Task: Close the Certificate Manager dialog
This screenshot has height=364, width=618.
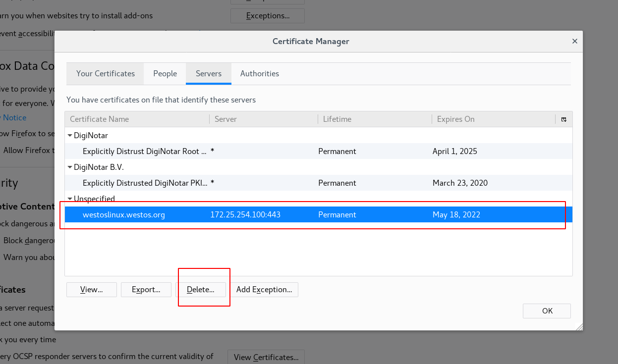Action: tap(574, 42)
